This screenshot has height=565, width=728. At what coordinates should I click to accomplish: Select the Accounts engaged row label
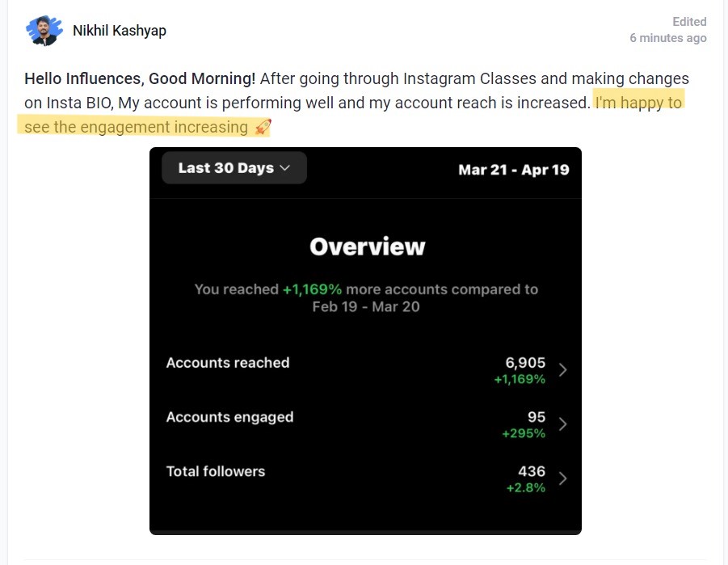click(229, 417)
